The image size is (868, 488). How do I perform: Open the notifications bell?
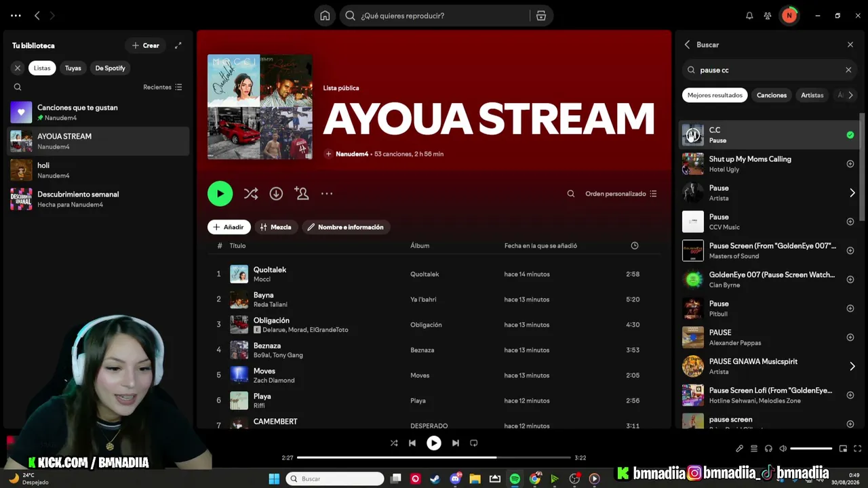point(749,16)
